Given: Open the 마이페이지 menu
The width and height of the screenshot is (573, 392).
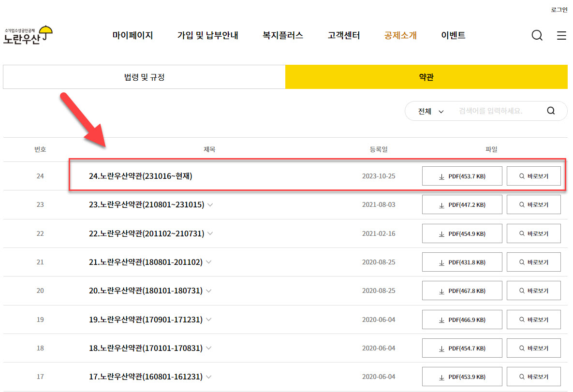Looking at the screenshot, I should (132, 35).
